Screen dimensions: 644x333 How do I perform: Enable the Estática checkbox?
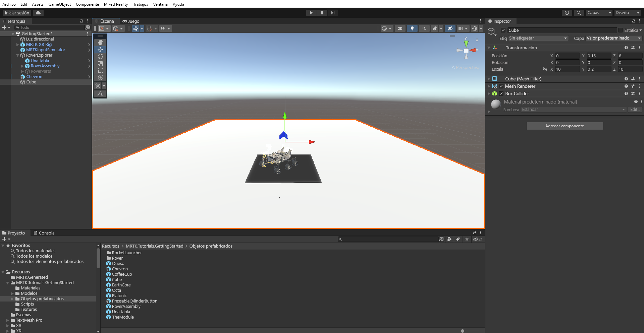pos(621,30)
